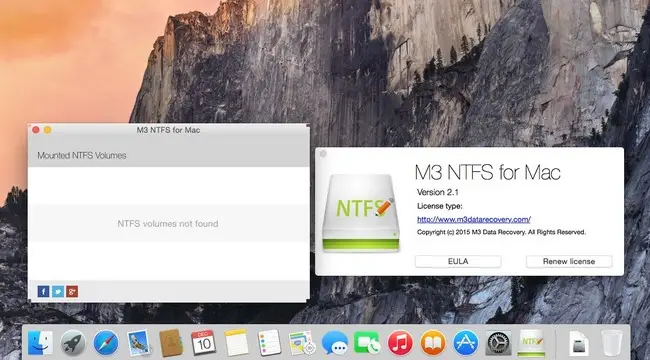Minimize the M3 NTFS for Mac window
Viewport: 650px width, 360px height.
pos(48,130)
